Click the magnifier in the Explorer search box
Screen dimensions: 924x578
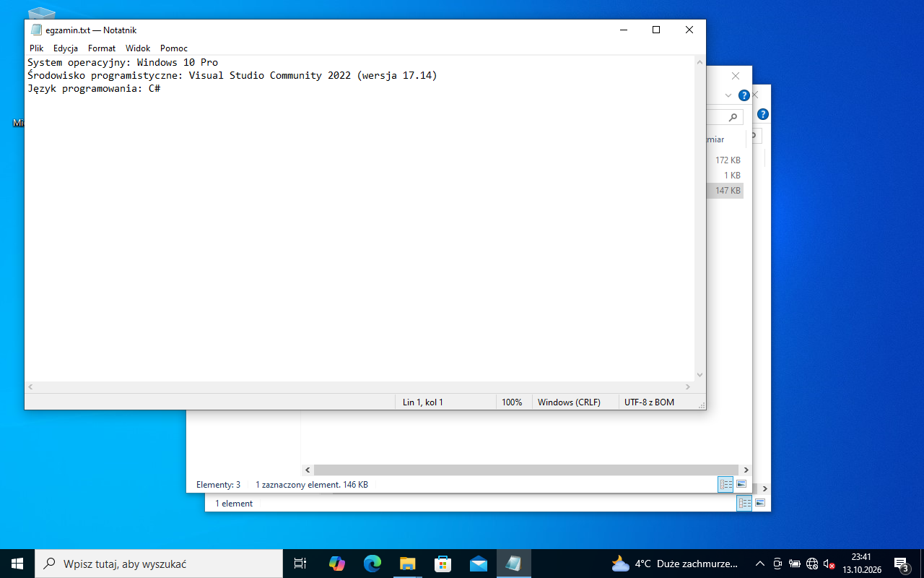(x=733, y=117)
